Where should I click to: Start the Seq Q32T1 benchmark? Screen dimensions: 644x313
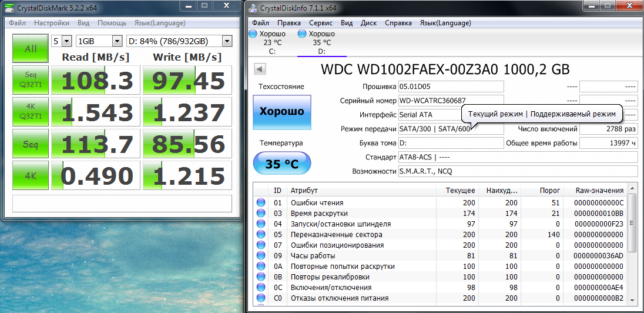coord(31,79)
